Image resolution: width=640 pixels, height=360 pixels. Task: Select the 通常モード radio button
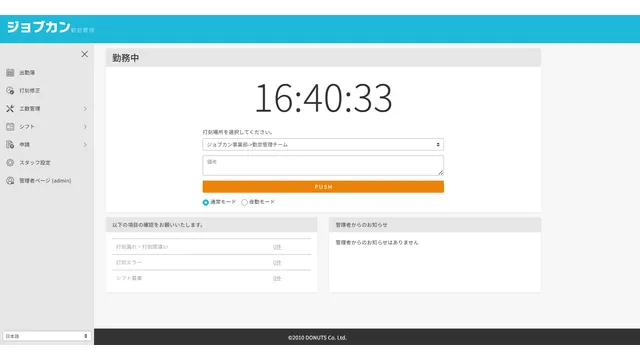click(x=206, y=202)
